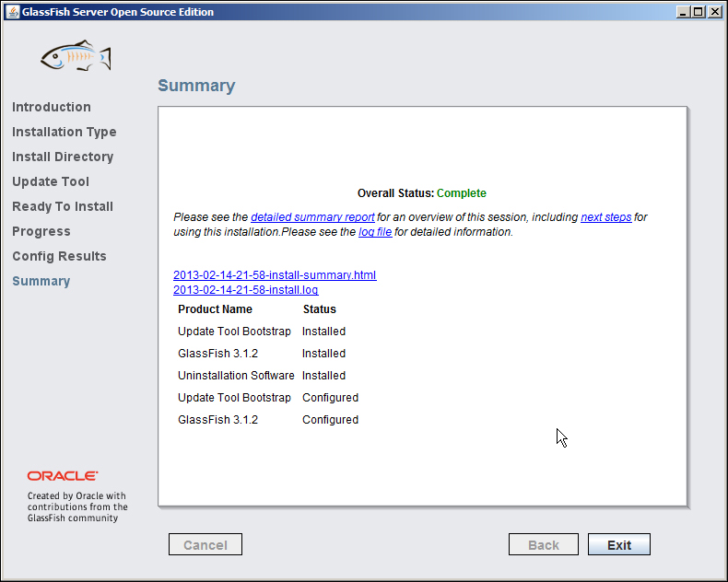The image size is (728, 582).
Task: Select Update Tool step in sidebar
Action: [51, 181]
